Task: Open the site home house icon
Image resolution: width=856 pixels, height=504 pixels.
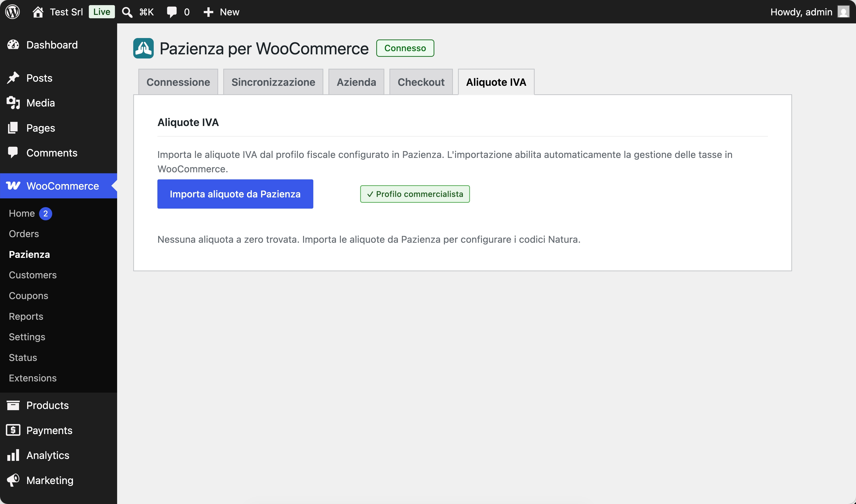Action: 38,12
